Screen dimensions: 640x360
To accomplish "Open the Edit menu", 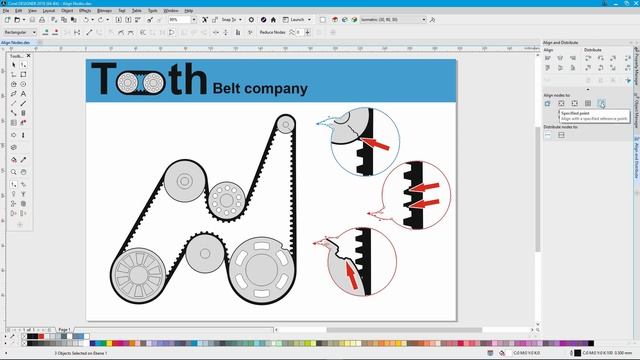I will pyautogui.click(x=18, y=11).
